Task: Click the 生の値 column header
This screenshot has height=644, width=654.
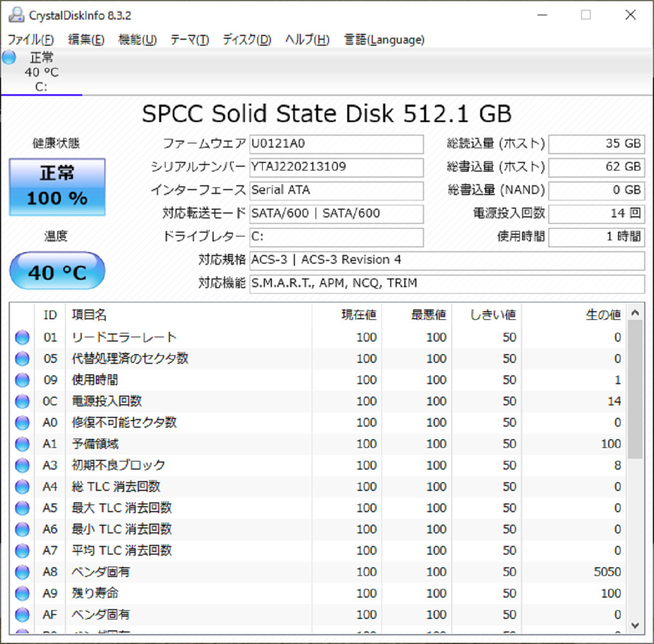Action: point(574,315)
